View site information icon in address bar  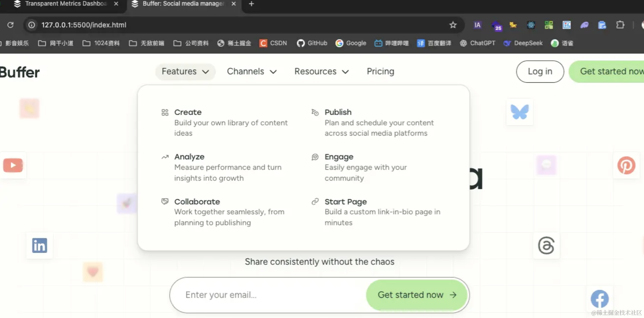tap(32, 25)
